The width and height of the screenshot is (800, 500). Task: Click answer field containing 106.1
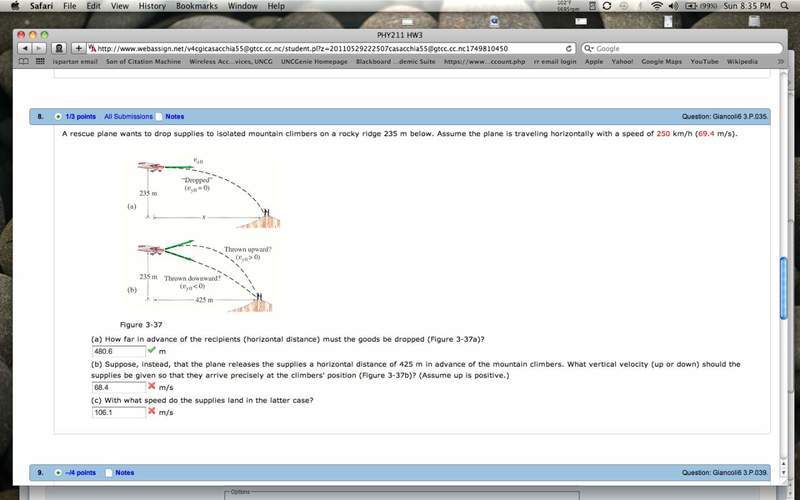pos(119,412)
